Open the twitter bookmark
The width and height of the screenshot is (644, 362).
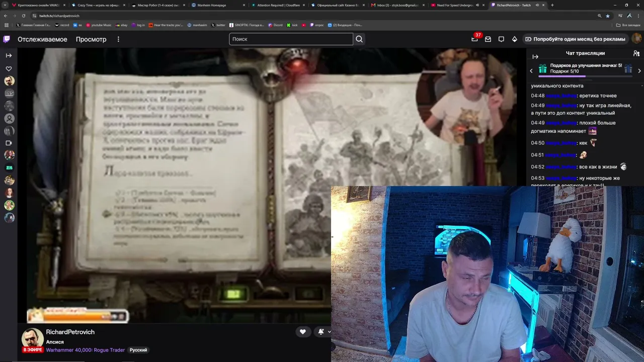(218, 25)
